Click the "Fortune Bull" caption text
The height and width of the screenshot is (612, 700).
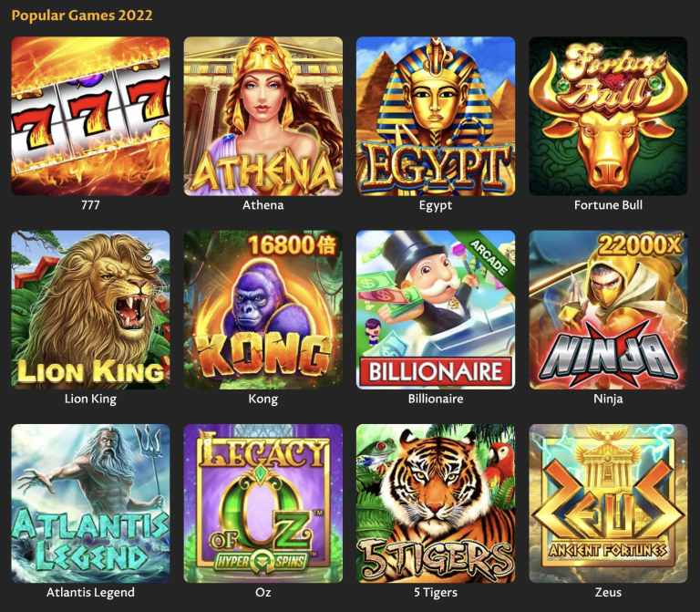tap(609, 205)
